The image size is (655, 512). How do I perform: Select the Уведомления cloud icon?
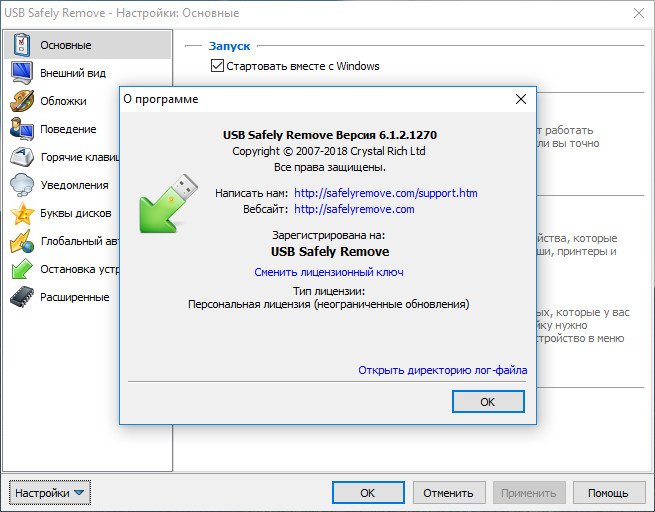click(22, 185)
